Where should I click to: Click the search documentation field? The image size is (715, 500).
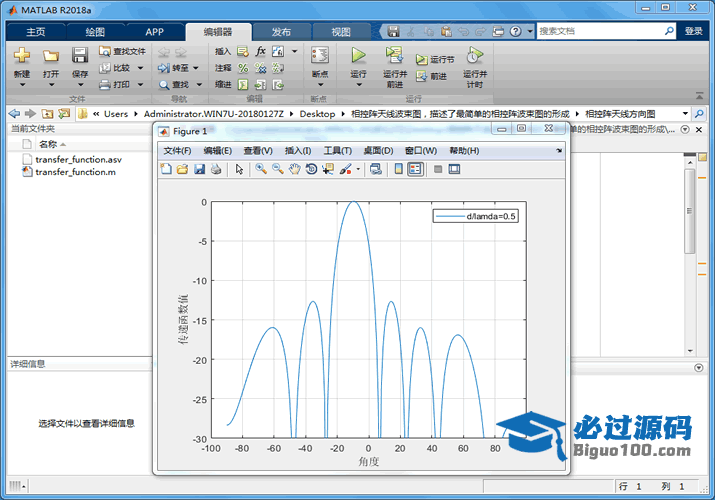(x=600, y=31)
